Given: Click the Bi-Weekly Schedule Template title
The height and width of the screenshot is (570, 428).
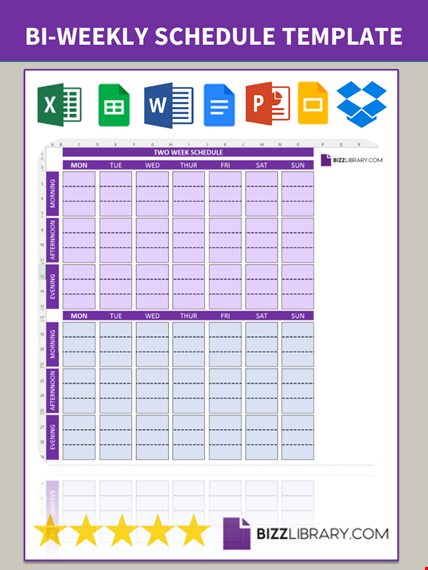Looking at the screenshot, I should [214, 36].
